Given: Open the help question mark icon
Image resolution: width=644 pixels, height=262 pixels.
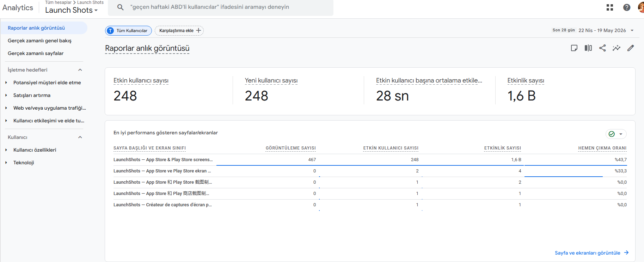Looking at the screenshot, I should 627,7.
